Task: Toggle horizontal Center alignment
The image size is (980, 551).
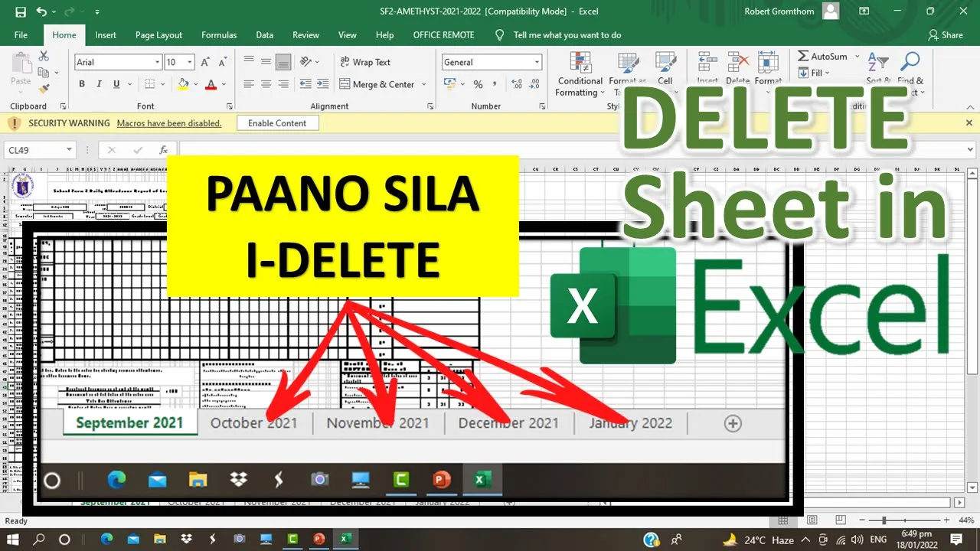Action: click(266, 84)
